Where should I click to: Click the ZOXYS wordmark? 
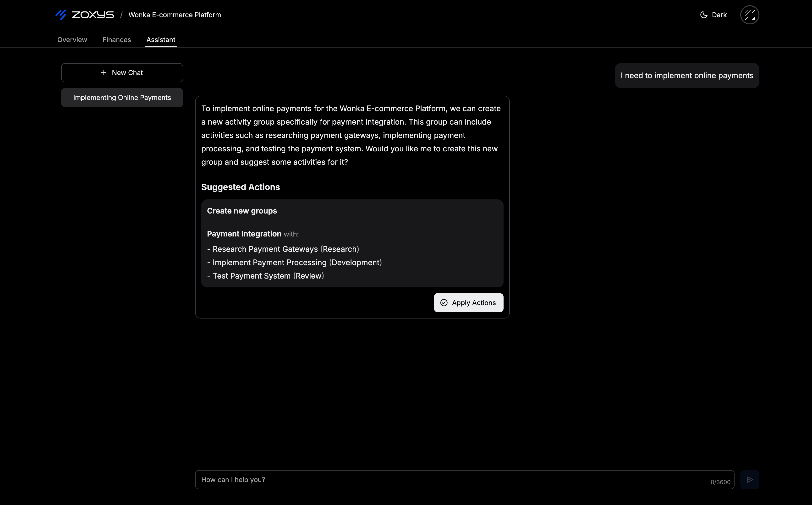tap(93, 15)
